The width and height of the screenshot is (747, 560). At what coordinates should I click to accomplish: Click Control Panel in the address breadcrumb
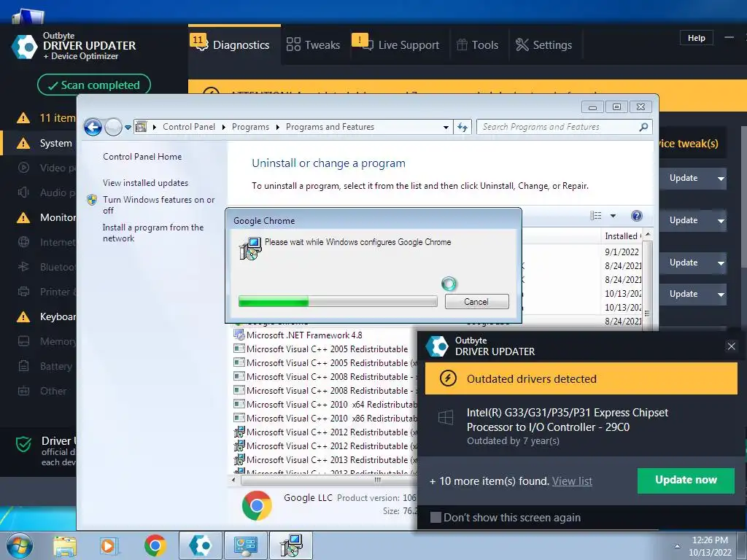(189, 127)
